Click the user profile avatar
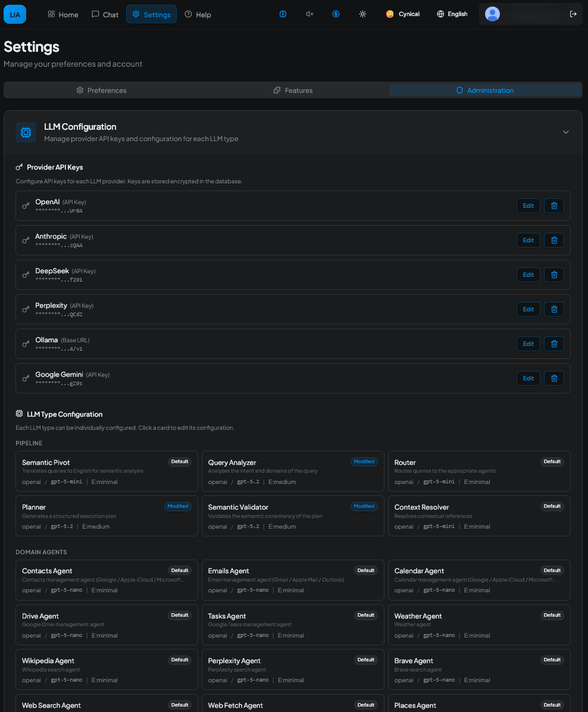Viewport: 588px width, 712px height. point(492,14)
